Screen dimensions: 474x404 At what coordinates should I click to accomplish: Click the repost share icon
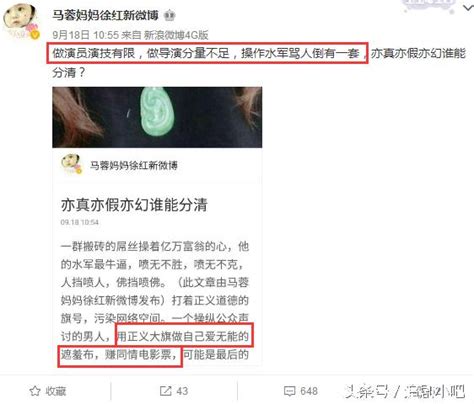pyautogui.click(x=166, y=391)
